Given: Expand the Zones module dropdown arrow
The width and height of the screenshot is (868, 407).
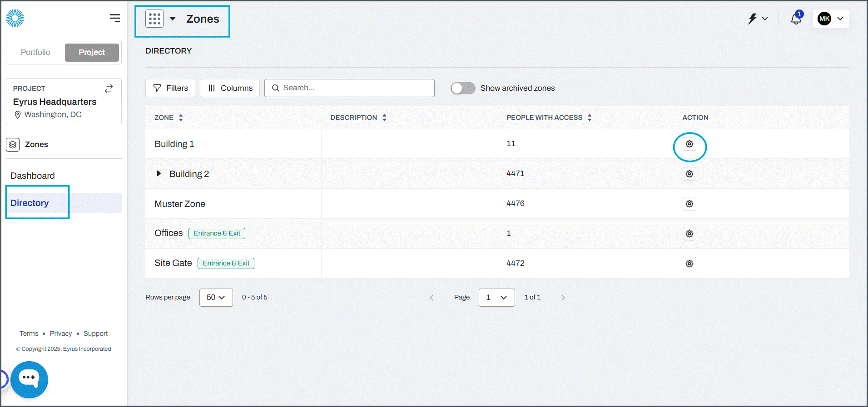Looking at the screenshot, I should [x=173, y=19].
